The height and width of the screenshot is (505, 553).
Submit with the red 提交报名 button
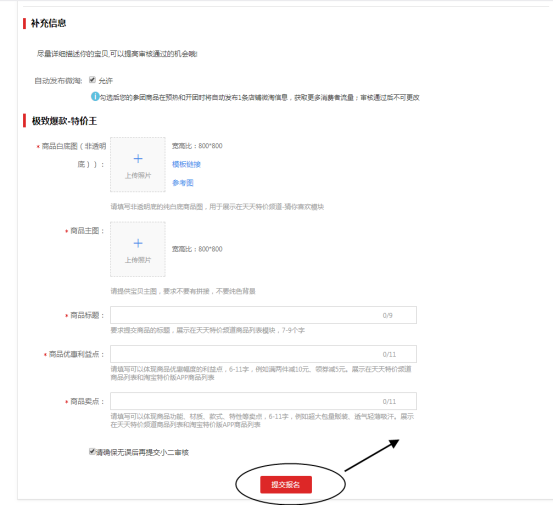point(286,485)
